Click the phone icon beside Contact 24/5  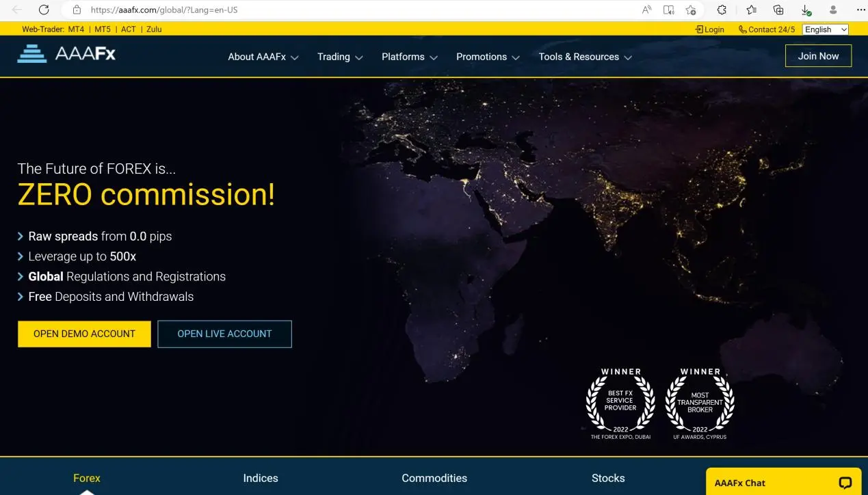coord(743,29)
